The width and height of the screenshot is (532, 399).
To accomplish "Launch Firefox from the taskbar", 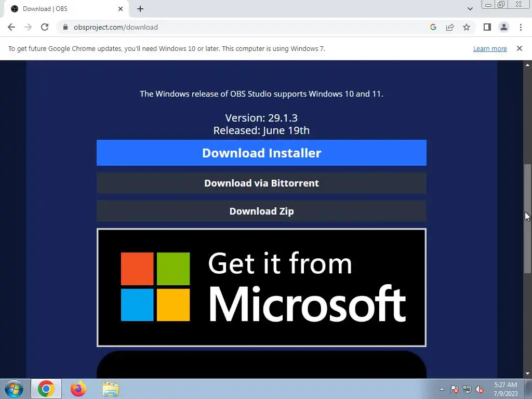I will click(78, 389).
